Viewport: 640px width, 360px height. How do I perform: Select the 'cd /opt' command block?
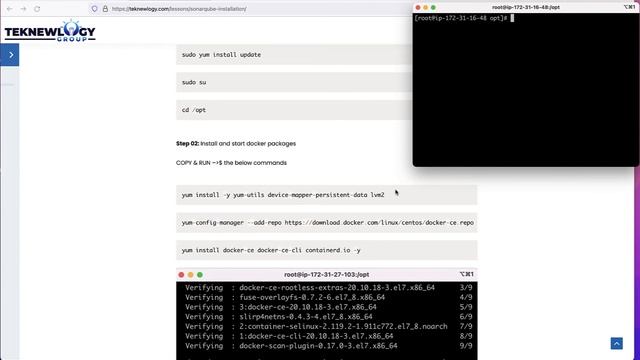pyautogui.click(x=294, y=110)
